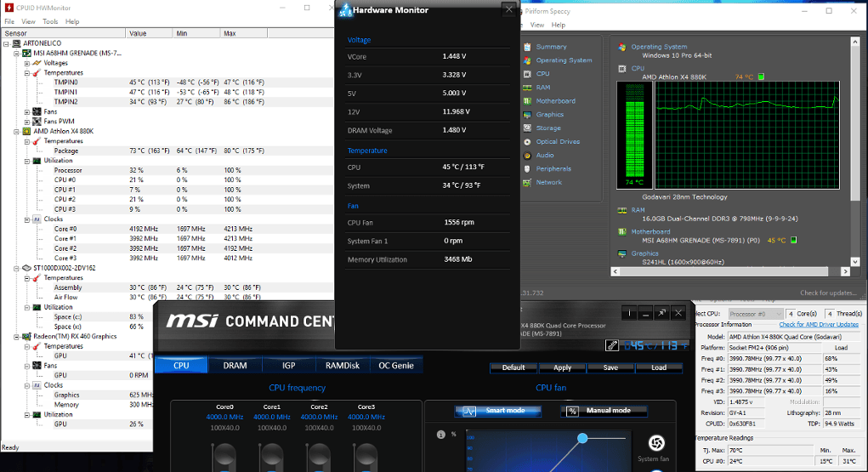Open the File menu in HWMonitor
Viewport: 868px width, 472px height.
click(x=9, y=21)
